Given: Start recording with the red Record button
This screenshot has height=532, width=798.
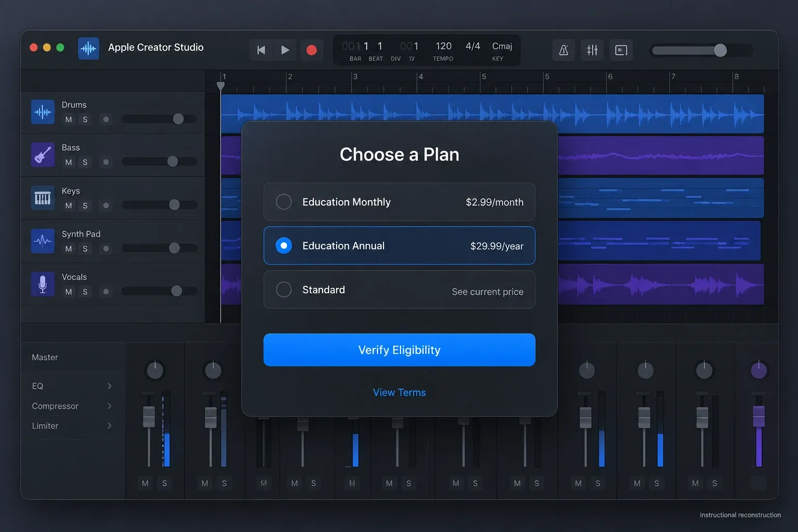Looking at the screenshot, I should tap(312, 50).
